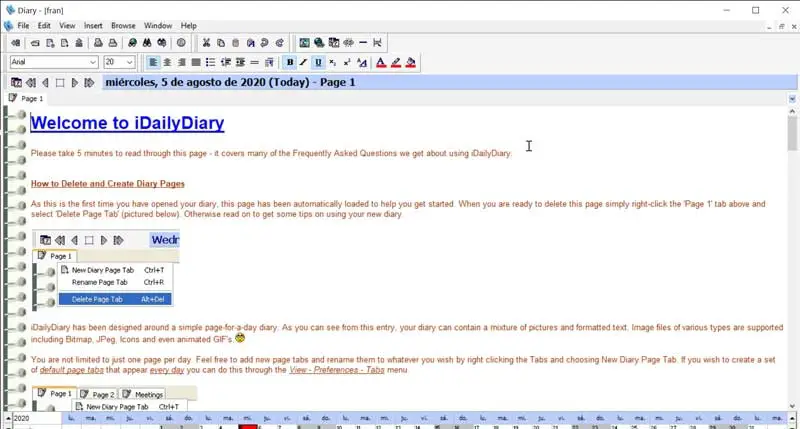Click the padlock lock-diary icon
Viewport: 800px width, 429px height.
point(79,43)
